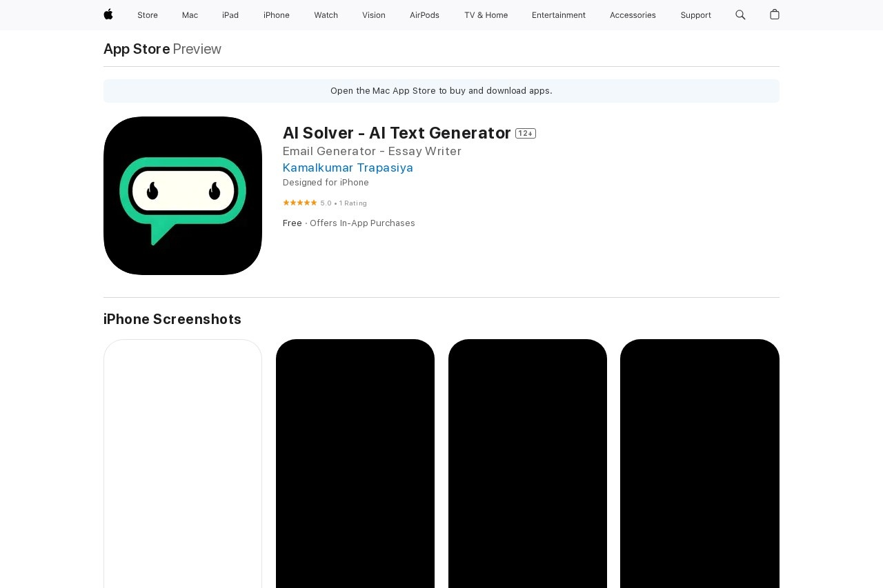Open the AirPods menu
Viewport: 883px width, 588px height.
coord(424,15)
